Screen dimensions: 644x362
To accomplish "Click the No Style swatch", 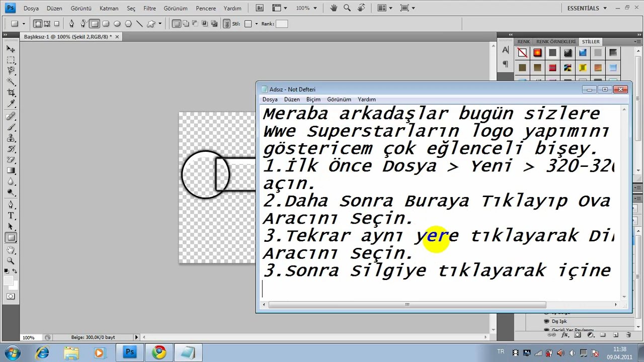I will 522,53.
